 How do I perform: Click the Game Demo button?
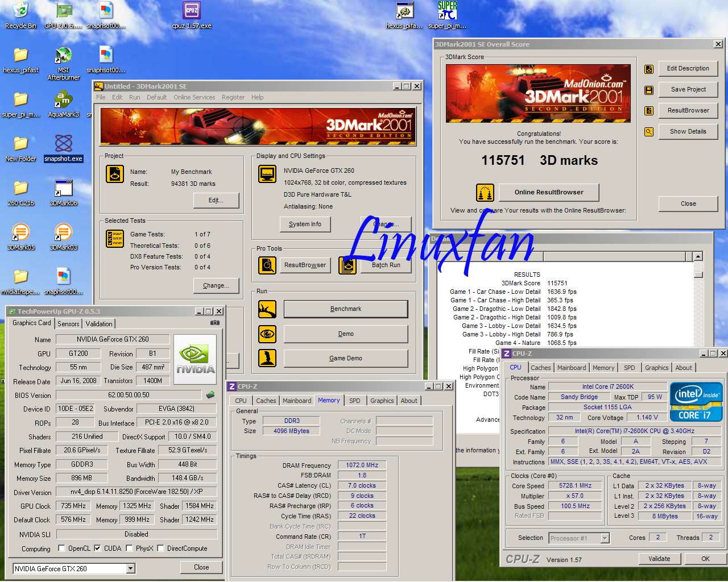pyautogui.click(x=346, y=358)
